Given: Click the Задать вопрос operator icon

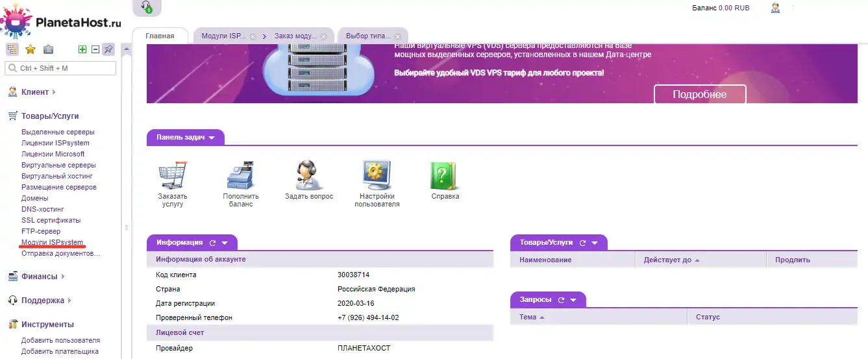Looking at the screenshot, I should (x=309, y=175).
